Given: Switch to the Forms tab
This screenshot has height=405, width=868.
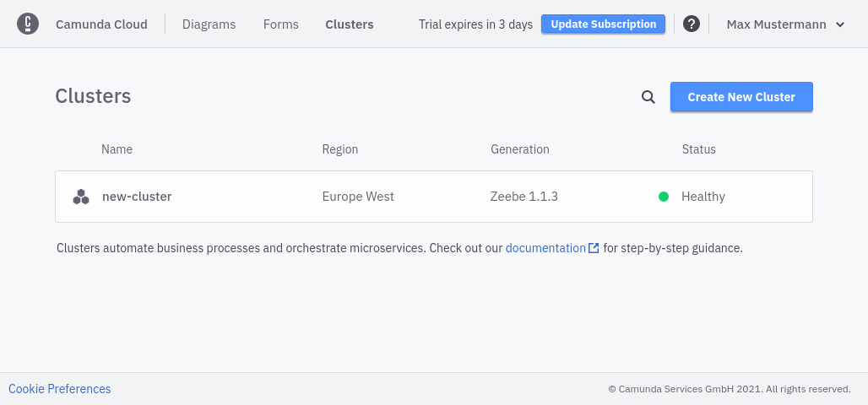Looking at the screenshot, I should click(280, 24).
